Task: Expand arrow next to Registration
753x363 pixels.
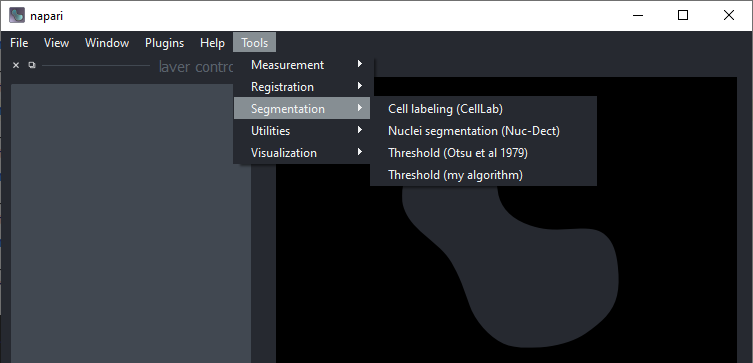Action: [x=360, y=86]
